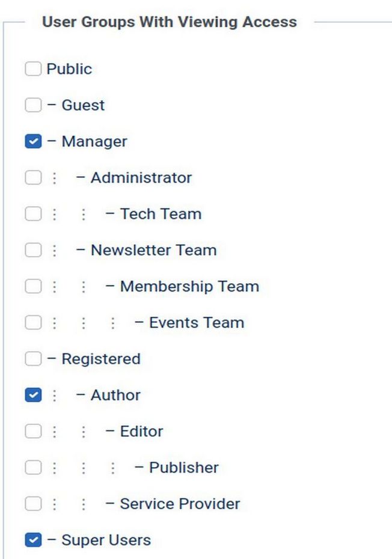The width and height of the screenshot is (392, 559).
Task: Check the Registered group checkbox
Action: tap(33, 359)
